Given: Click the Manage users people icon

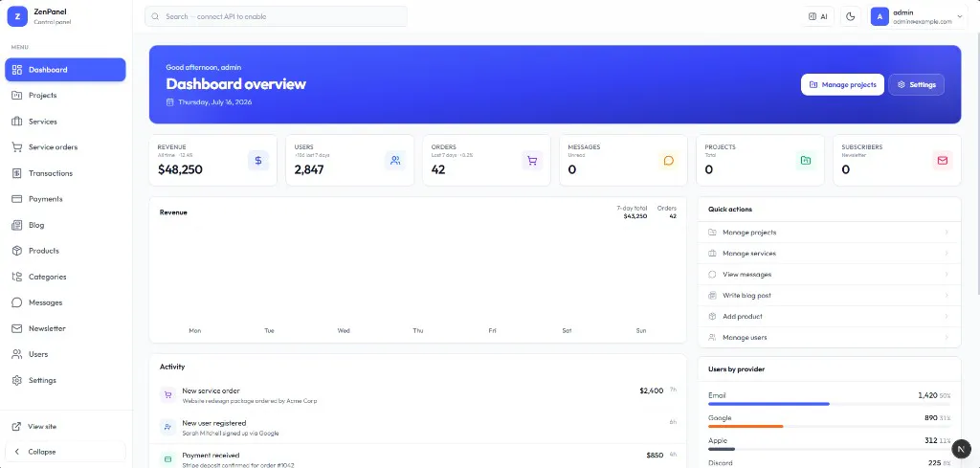Looking at the screenshot, I should click(712, 338).
